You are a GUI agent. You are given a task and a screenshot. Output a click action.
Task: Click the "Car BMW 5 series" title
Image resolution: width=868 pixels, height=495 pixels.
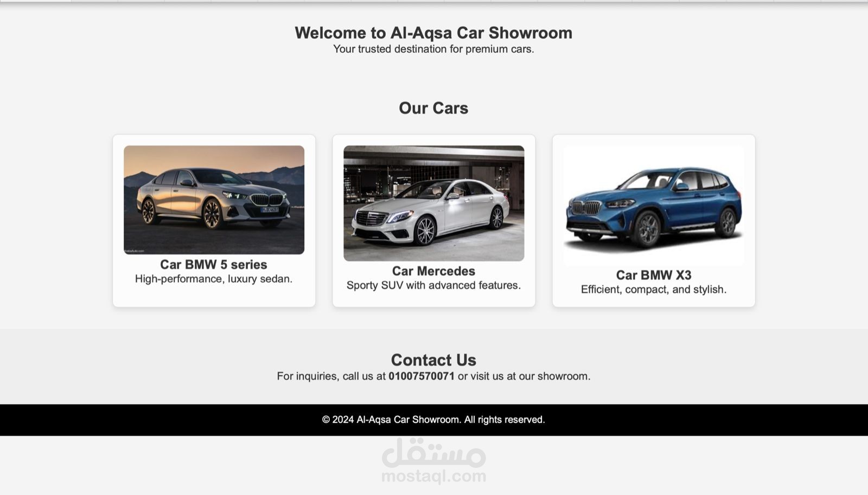(214, 264)
